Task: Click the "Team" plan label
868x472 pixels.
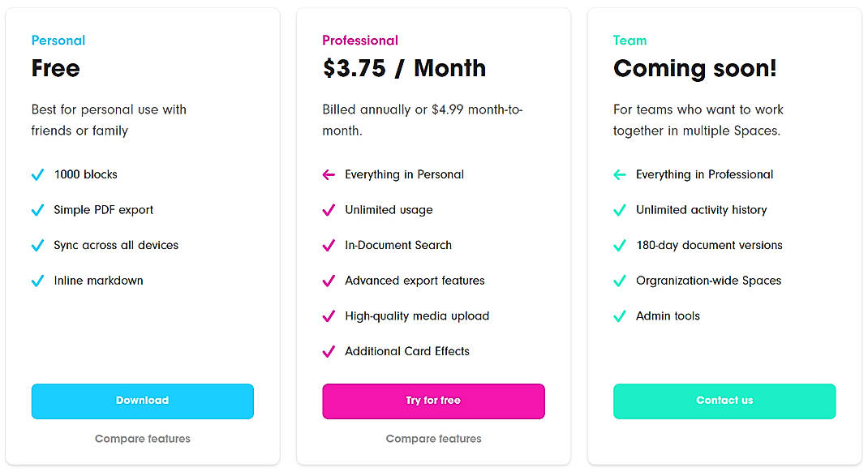Action: click(x=630, y=40)
